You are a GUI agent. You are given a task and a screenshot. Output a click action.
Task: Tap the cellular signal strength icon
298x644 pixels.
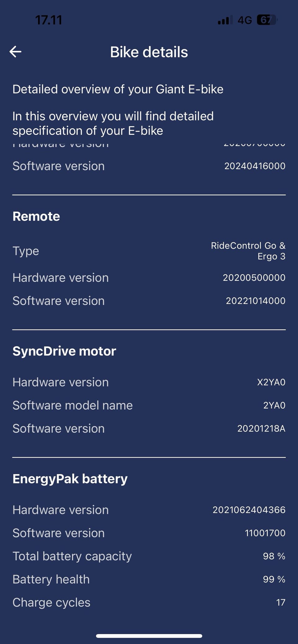coord(224,20)
